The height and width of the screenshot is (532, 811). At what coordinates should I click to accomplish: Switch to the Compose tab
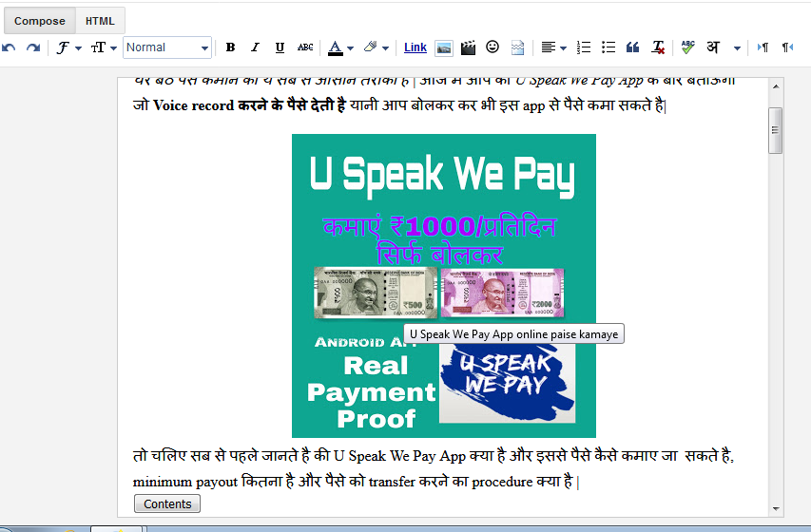click(40, 21)
